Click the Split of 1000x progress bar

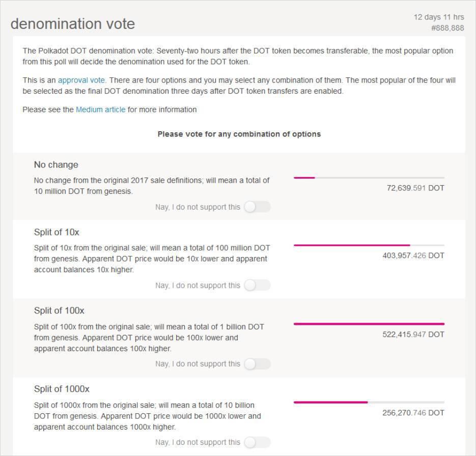point(369,402)
